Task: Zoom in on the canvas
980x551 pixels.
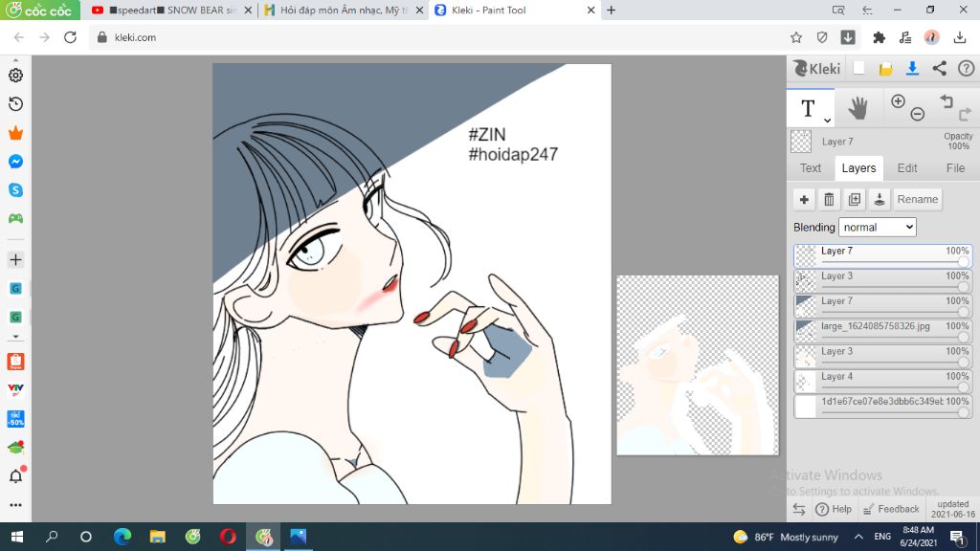Action: (x=898, y=101)
